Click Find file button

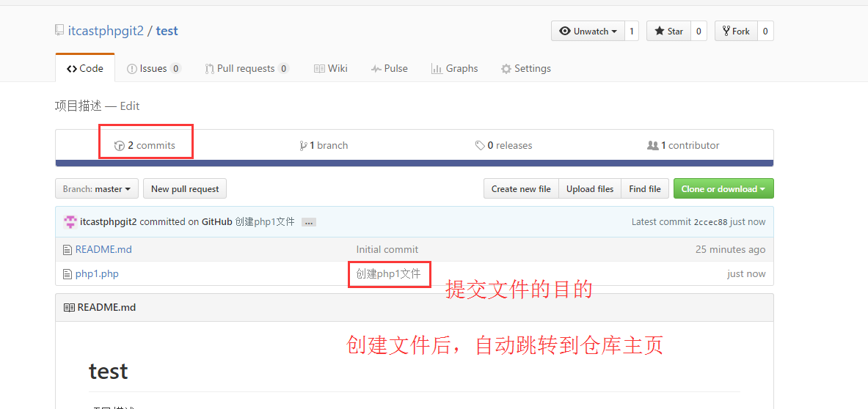point(645,188)
